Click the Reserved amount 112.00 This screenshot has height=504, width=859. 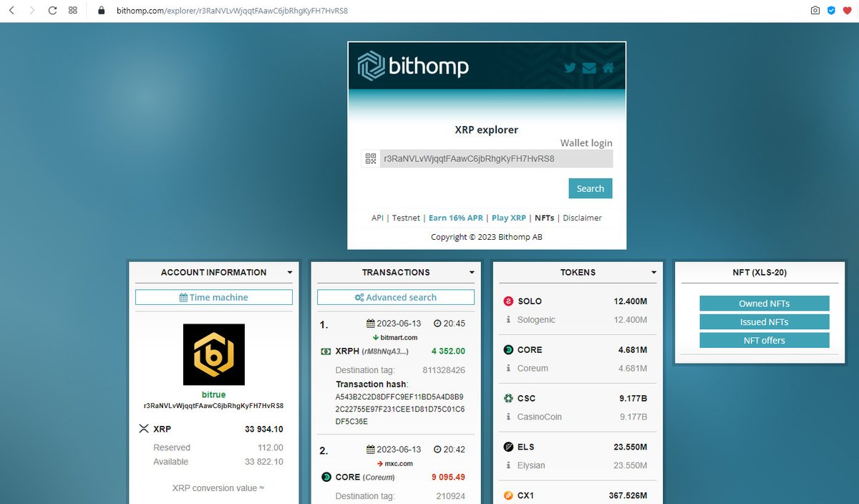coord(271,447)
